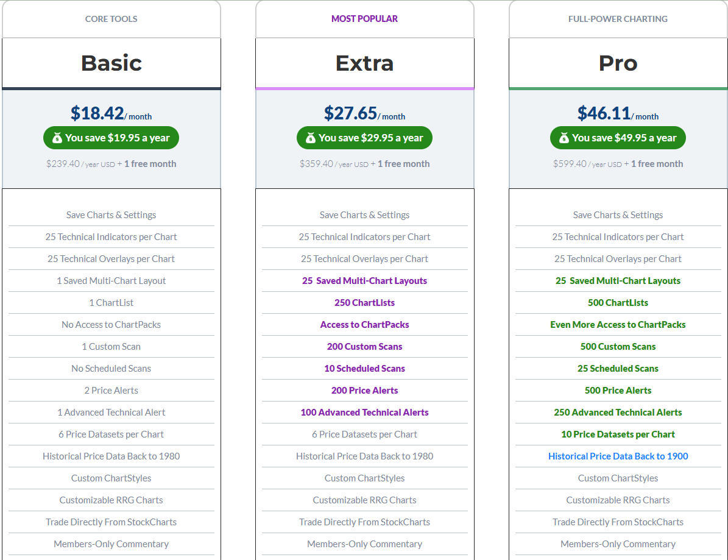Click the 'FULL-POWER CHARTING' label on Pro card
This screenshot has height=560, width=728.
click(x=618, y=19)
